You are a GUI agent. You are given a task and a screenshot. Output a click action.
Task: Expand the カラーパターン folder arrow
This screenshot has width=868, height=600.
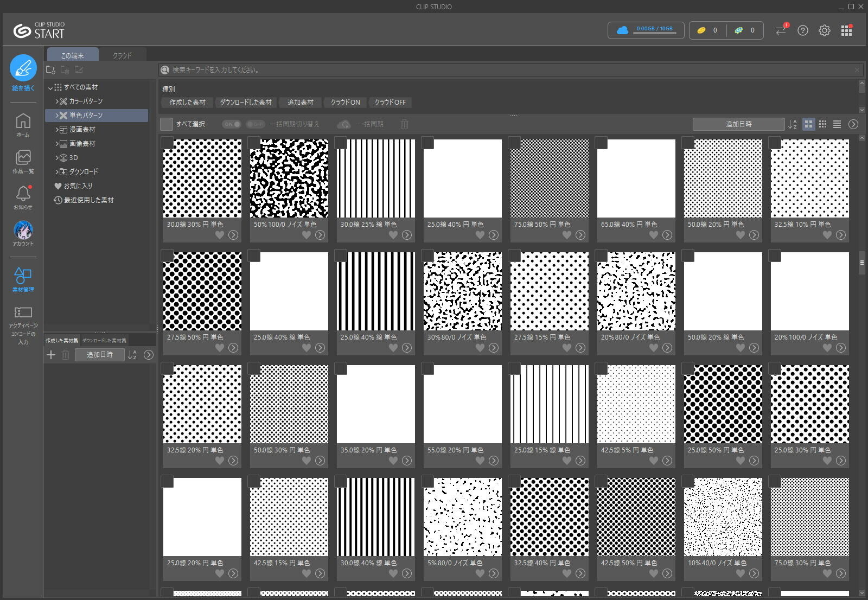tap(56, 101)
